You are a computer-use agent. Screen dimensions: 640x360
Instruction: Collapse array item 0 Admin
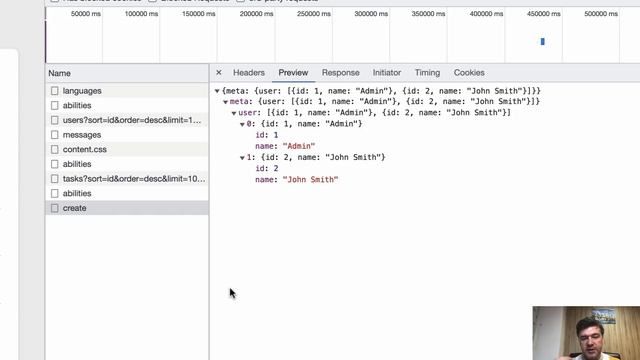242,124
